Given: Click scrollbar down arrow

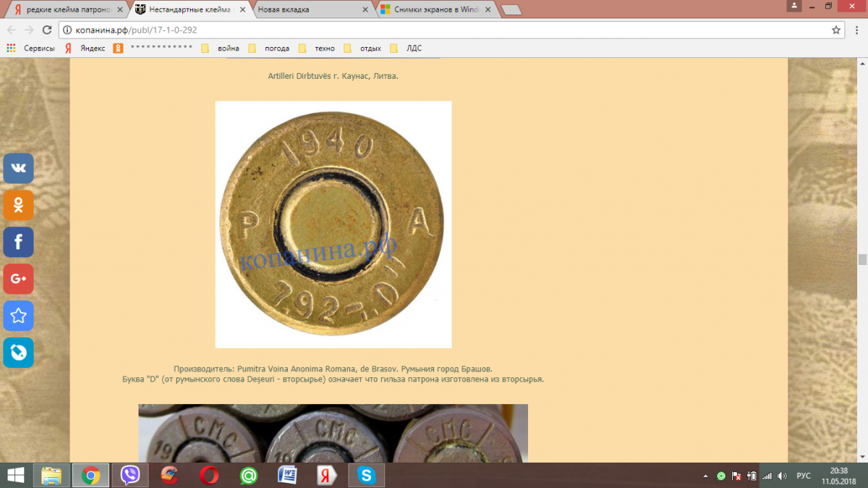Looking at the screenshot, I should [862, 457].
